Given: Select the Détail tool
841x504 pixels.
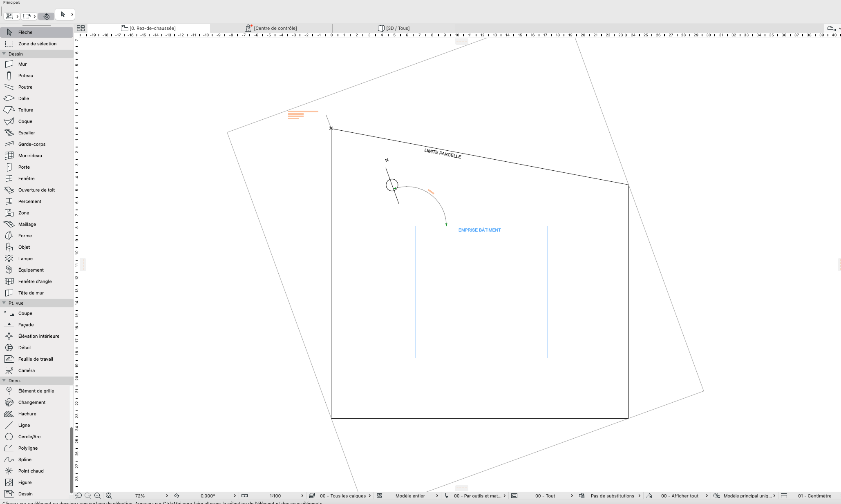Looking at the screenshot, I should (37, 348).
